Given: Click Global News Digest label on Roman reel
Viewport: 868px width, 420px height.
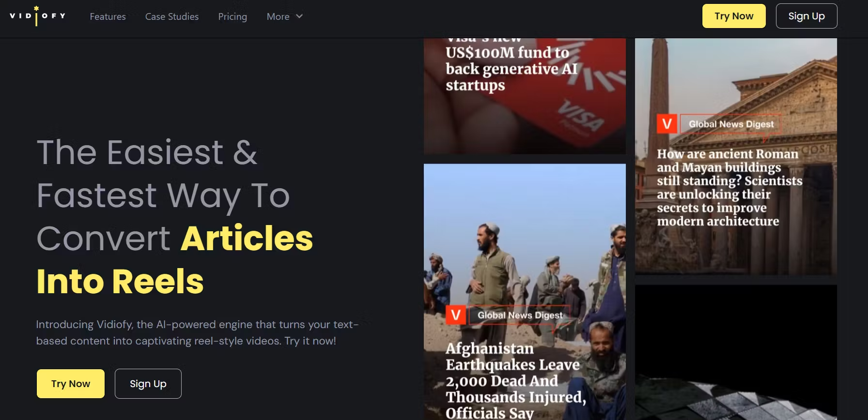Looking at the screenshot, I should (x=731, y=124).
